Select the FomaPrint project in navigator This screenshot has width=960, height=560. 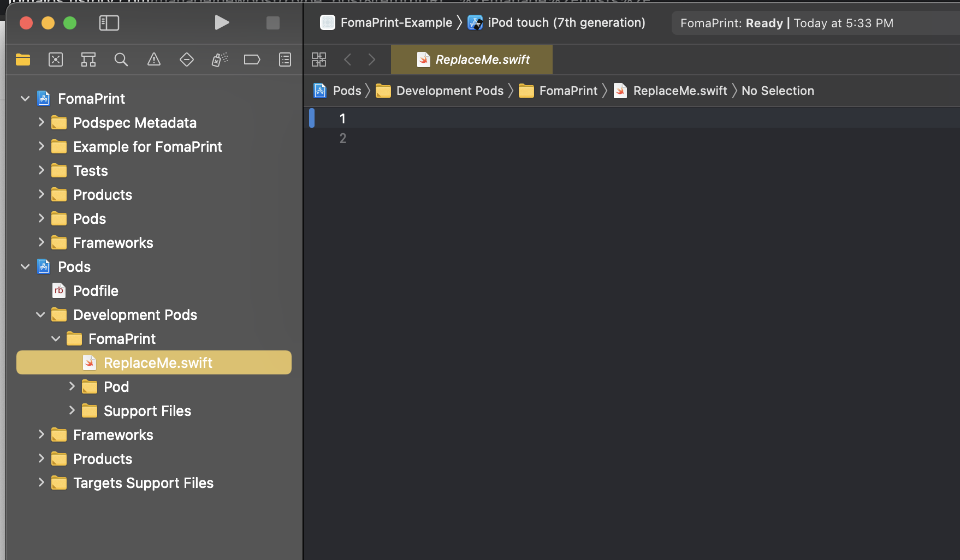click(x=154, y=99)
